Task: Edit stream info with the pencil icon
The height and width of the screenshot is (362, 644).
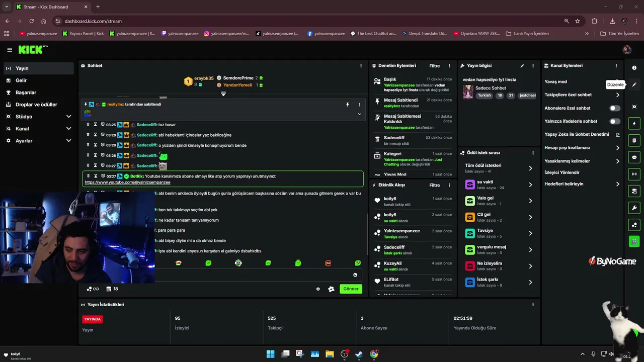Action: pyautogui.click(x=522, y=66)
